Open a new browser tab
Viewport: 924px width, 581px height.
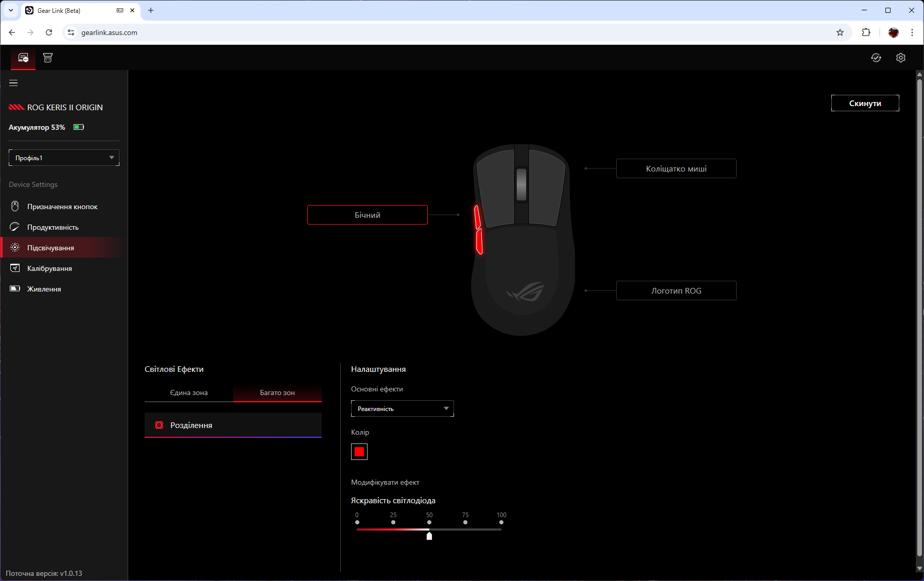point(151,10)
